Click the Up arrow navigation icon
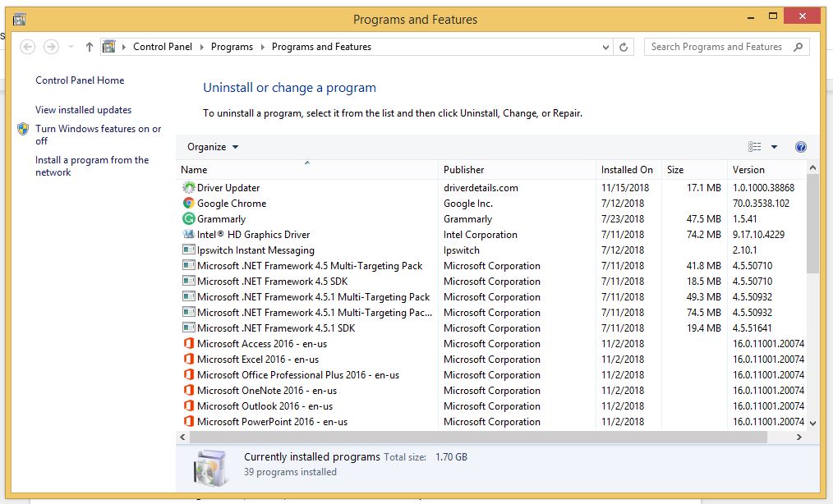The width and height of the screenshot is (833, 504). point(90,48)
